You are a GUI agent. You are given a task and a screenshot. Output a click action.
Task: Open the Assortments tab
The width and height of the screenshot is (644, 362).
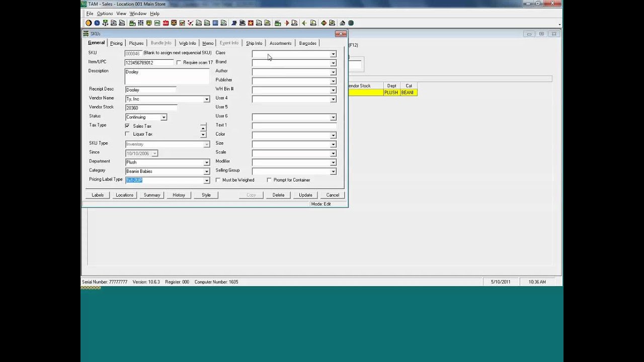click(x=280, y=43)
